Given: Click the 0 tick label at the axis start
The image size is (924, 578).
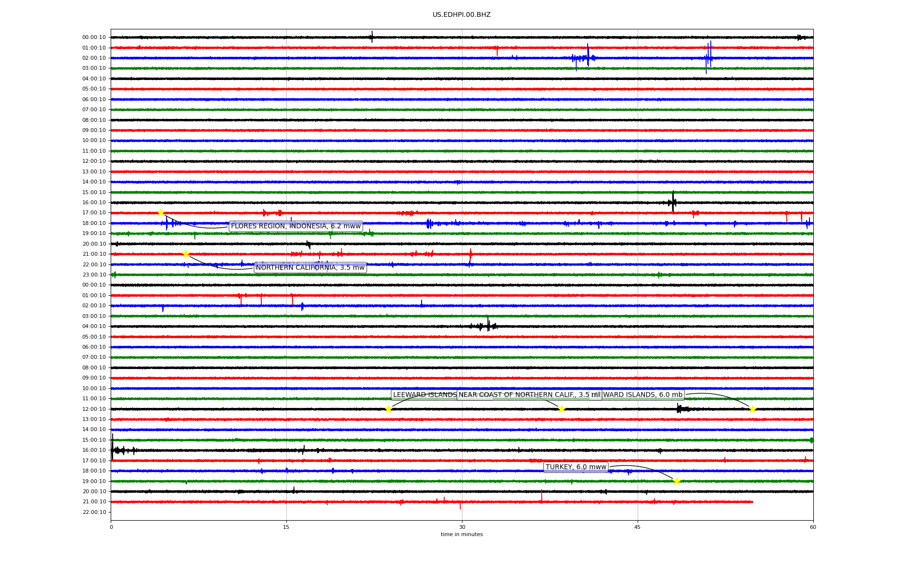Looking at the screenshot, I should pyautogui.click(x=111, y=527).
